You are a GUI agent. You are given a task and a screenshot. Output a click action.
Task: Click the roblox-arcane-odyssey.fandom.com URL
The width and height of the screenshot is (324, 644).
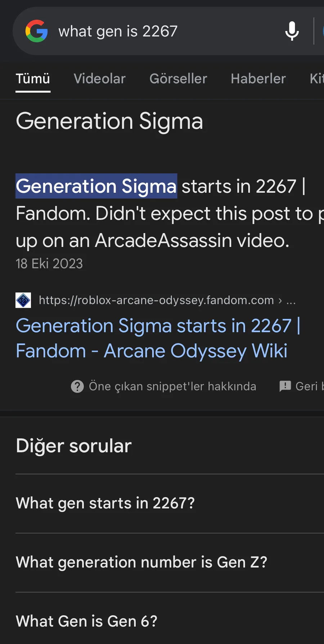[156, 300]
